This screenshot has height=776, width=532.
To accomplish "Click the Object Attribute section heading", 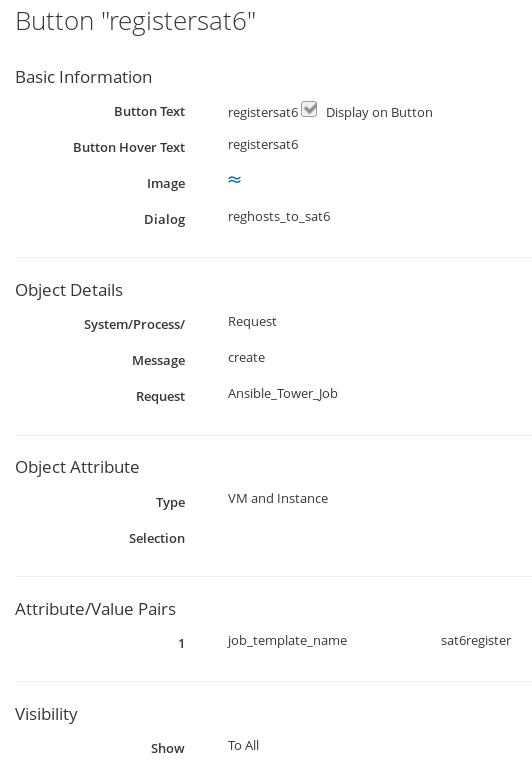I will [x=77, y=467].
